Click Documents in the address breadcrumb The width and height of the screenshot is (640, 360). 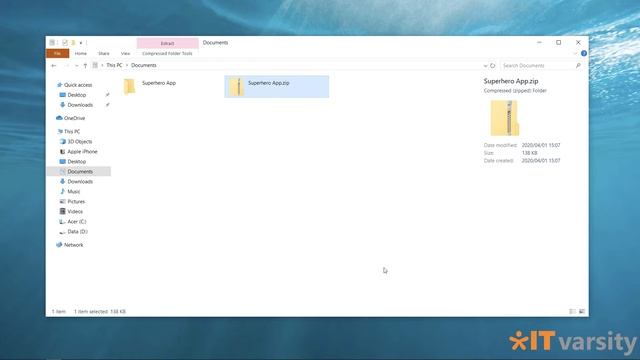144,65
